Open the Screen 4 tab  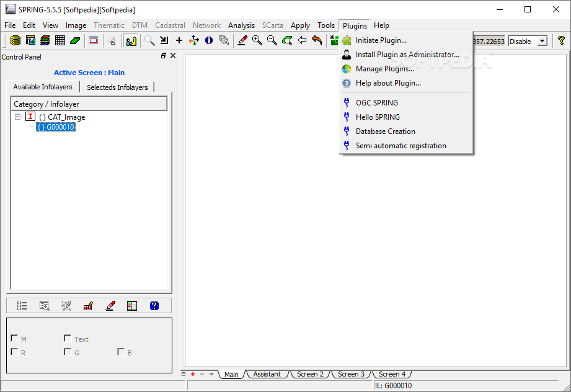392,374
